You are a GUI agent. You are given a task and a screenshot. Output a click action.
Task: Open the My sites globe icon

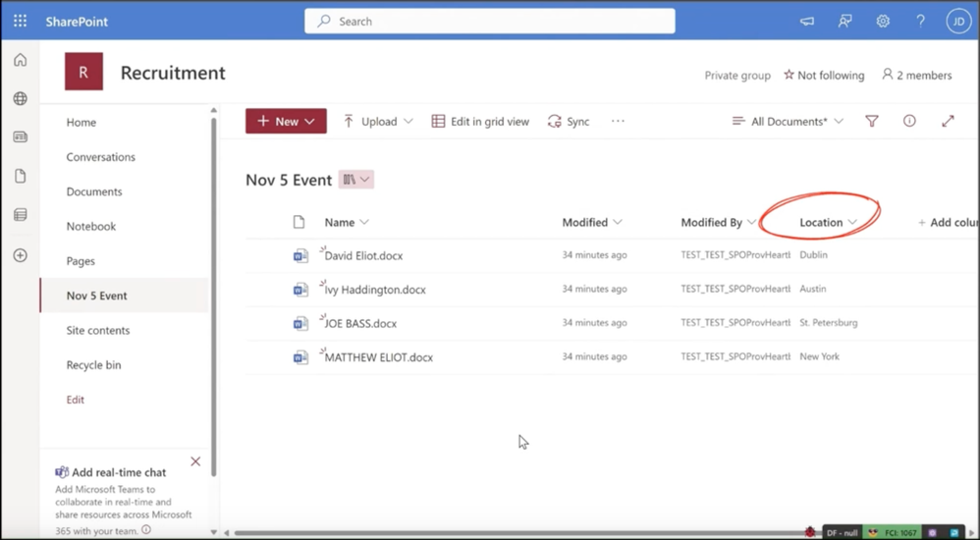coord(21,99)
